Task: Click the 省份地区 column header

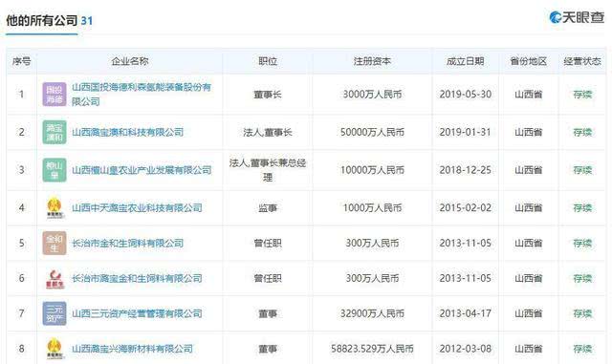Action: point(529,61)
